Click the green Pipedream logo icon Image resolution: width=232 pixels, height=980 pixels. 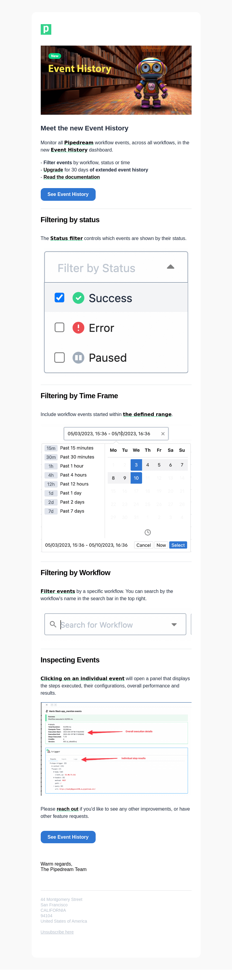point(46,29)
